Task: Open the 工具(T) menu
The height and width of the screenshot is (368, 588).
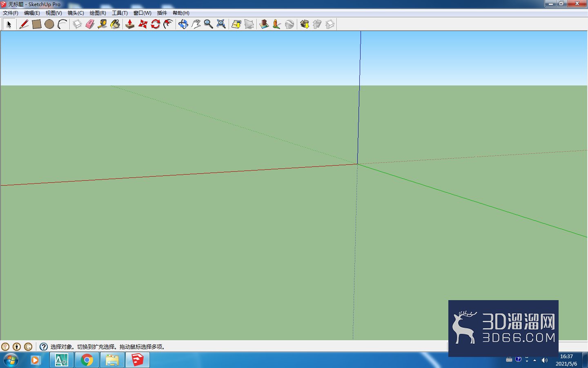Action: (120, 13)
